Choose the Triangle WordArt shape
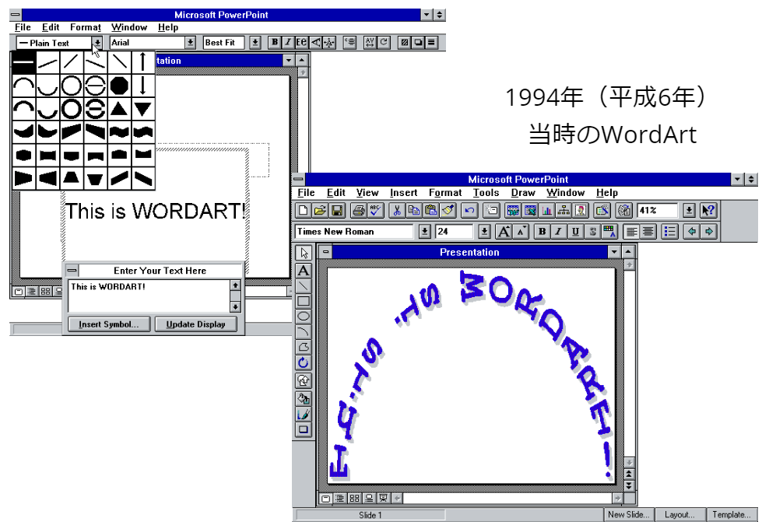 119,109
